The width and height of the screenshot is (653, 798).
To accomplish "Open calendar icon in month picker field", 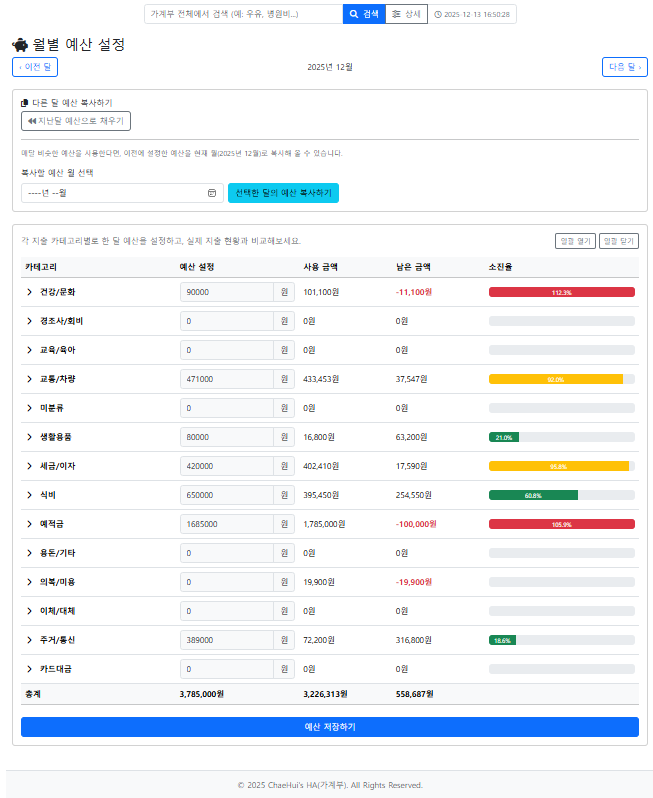I will pyautogui.click(x=212, y=193).
